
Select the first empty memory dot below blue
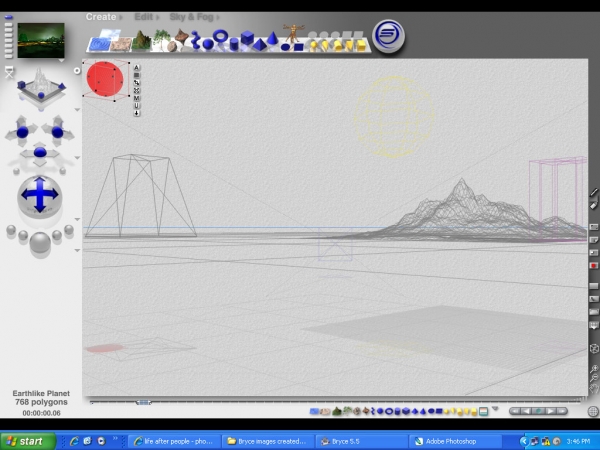click(8, 25)
